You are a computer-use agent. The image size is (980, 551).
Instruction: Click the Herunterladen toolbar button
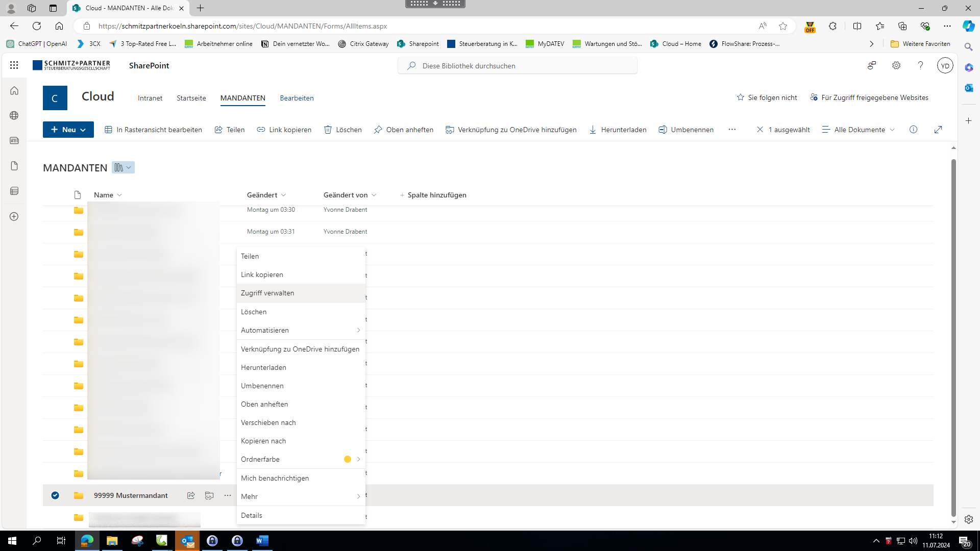(x=618, y=130)
